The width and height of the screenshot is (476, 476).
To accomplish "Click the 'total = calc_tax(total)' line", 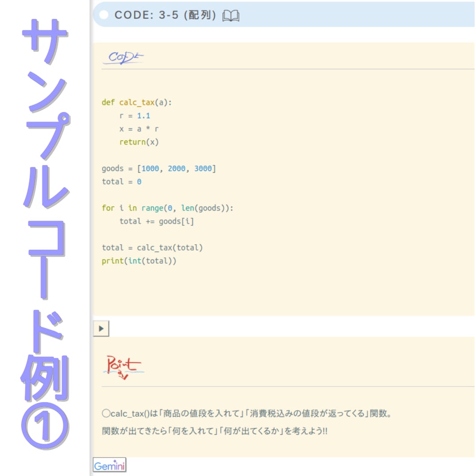I will (153, 248).
